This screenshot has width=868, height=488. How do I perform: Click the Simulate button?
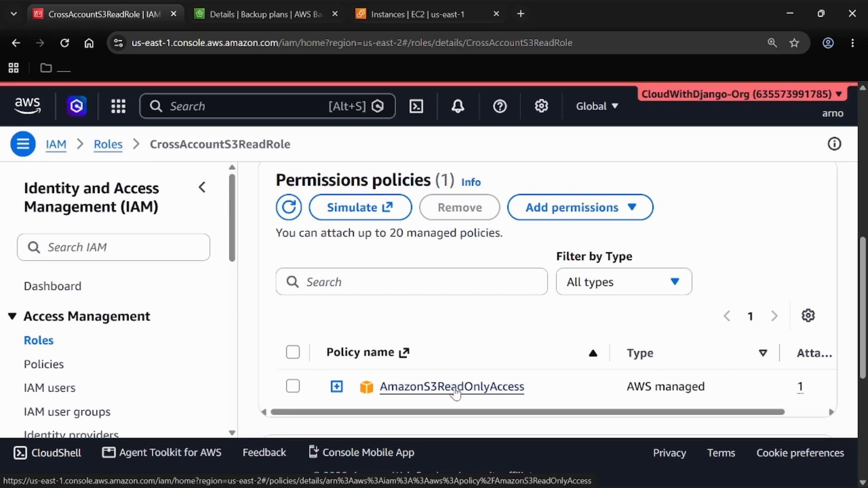click(360, 207)
